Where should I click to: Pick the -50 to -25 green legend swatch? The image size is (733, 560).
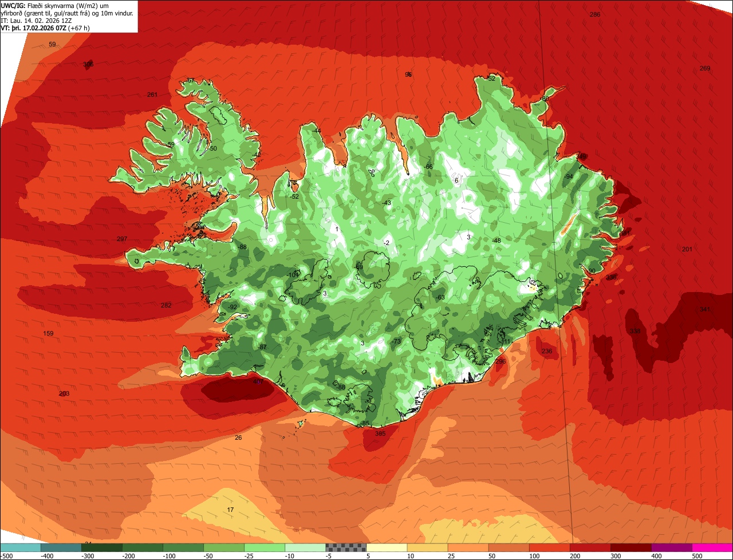[224, 547]
